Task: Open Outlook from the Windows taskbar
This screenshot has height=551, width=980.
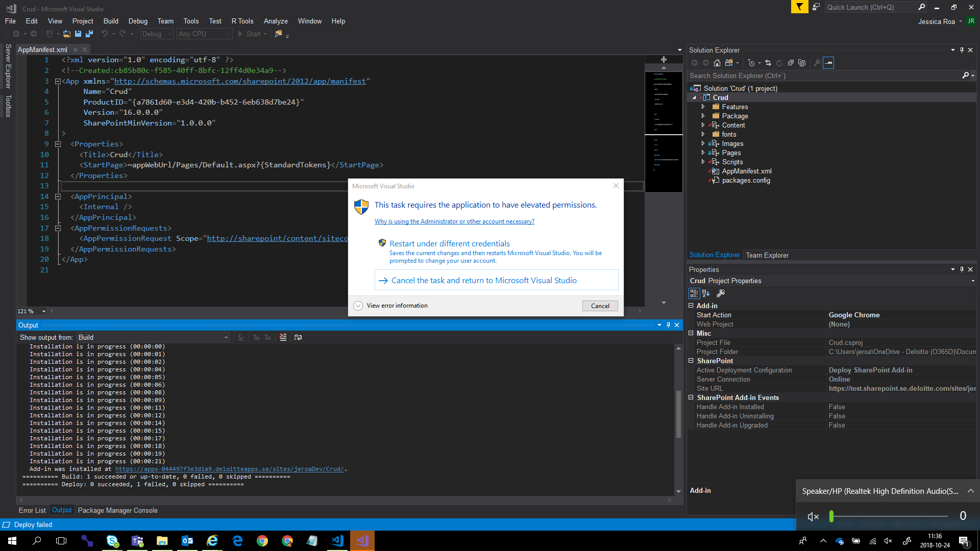Action: click(x=187, y=541)
